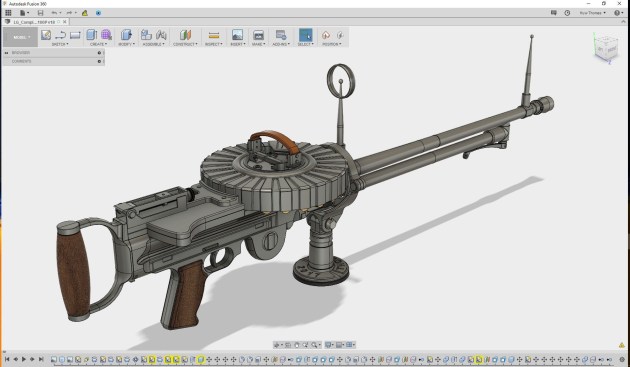Play the timeline history
630x367 pixels.
pos(24,359)
